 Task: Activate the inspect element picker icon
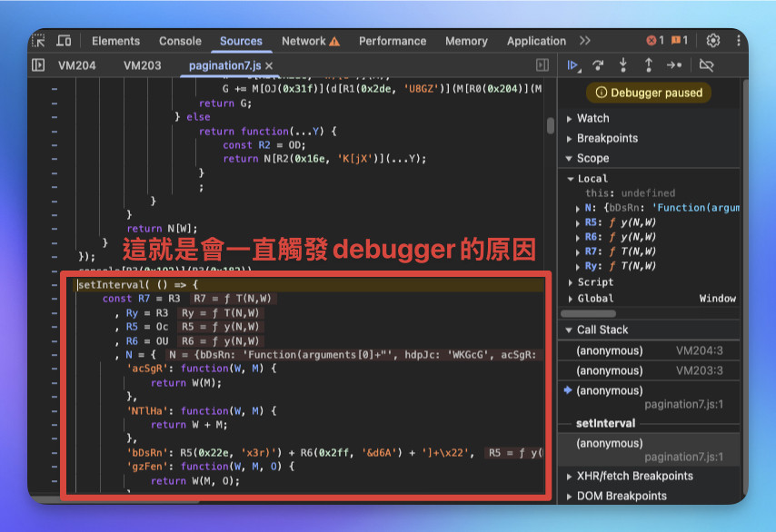pos(38,41)
